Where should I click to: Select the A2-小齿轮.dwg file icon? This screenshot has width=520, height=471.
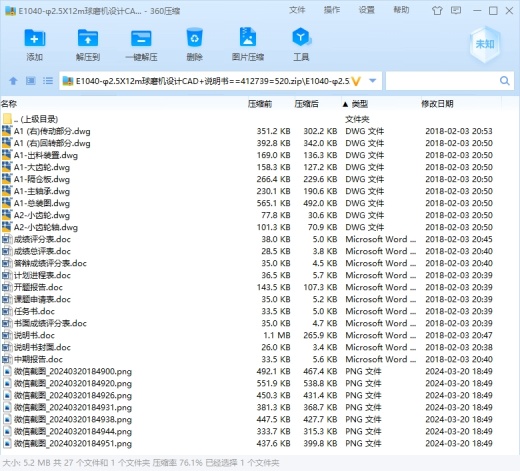7,215
